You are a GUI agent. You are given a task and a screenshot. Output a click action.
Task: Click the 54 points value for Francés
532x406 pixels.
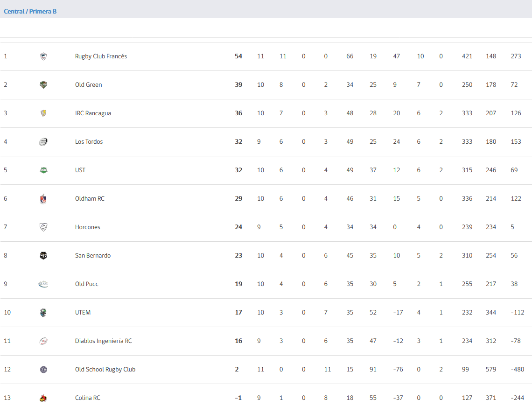pyautogui.click(x=238, y=56)
